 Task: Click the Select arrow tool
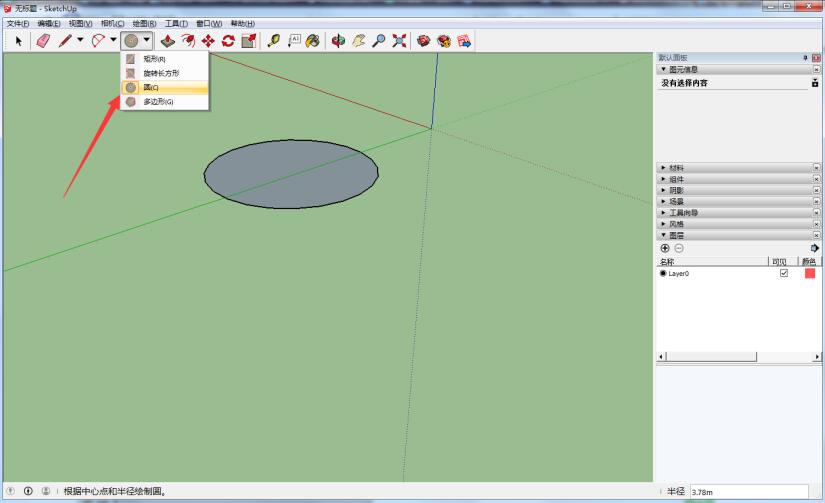(x=18, y=41)
